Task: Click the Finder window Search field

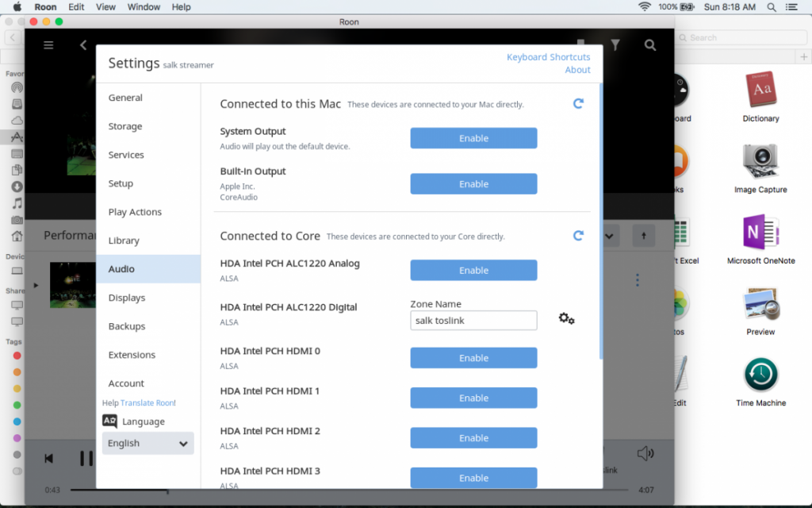Action: 741,37
